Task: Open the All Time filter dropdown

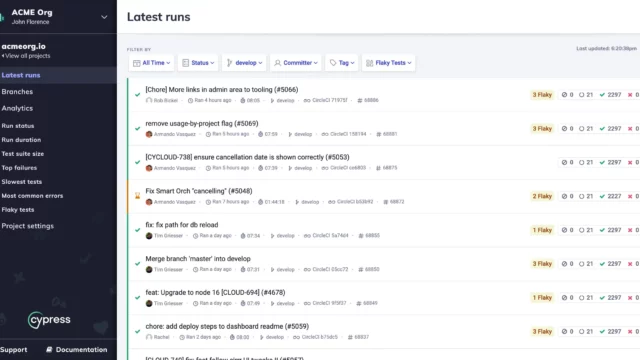Action: coord(151,63)
